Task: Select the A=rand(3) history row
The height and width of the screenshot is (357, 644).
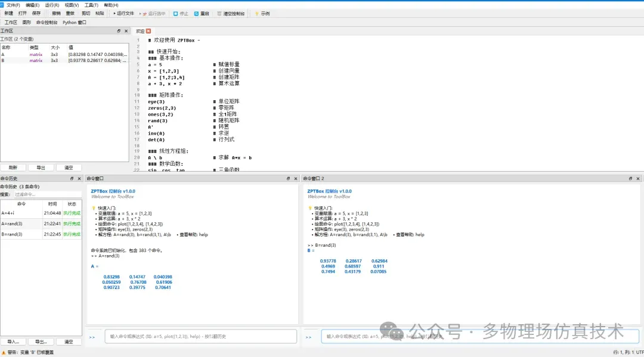Action: tap(41, 223)
